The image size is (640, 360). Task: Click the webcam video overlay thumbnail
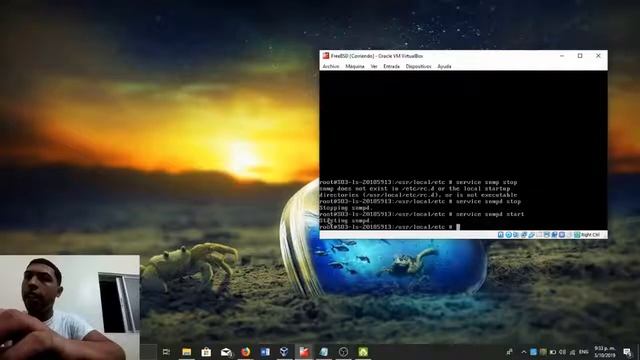tap(70, 307)
